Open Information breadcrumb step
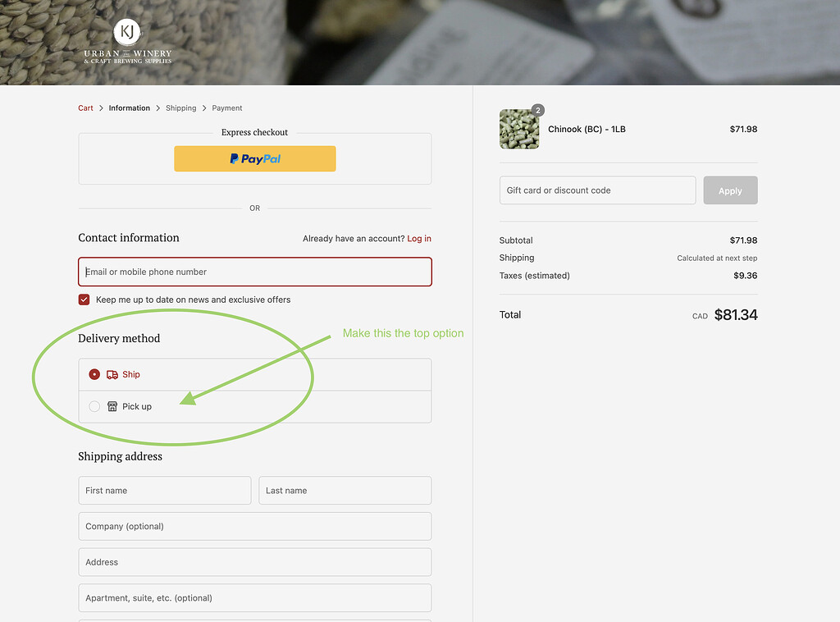Screen dimensions: 840x622 coord(129,108)
